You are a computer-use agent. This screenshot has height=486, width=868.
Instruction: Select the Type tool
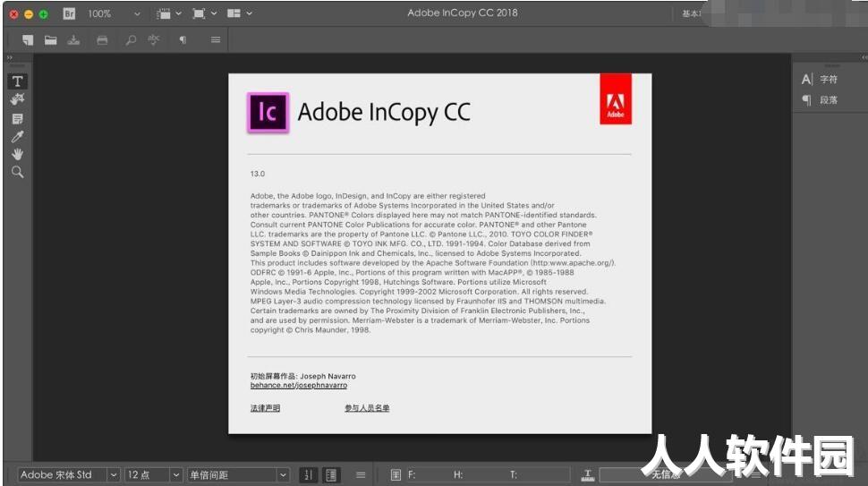[17, 81]
